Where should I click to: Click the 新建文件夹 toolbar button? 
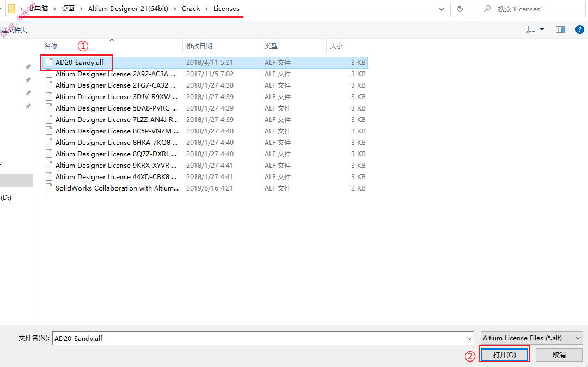(x=14, y=29)
